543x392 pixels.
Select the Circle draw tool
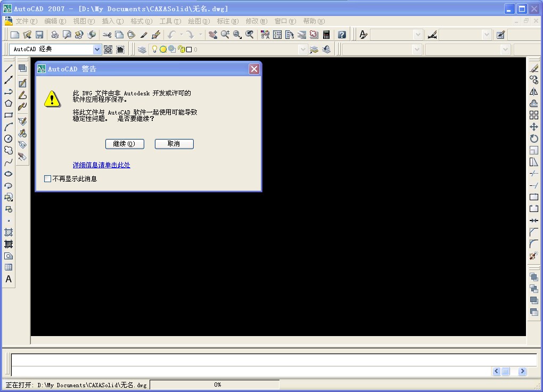pos(9,138)
